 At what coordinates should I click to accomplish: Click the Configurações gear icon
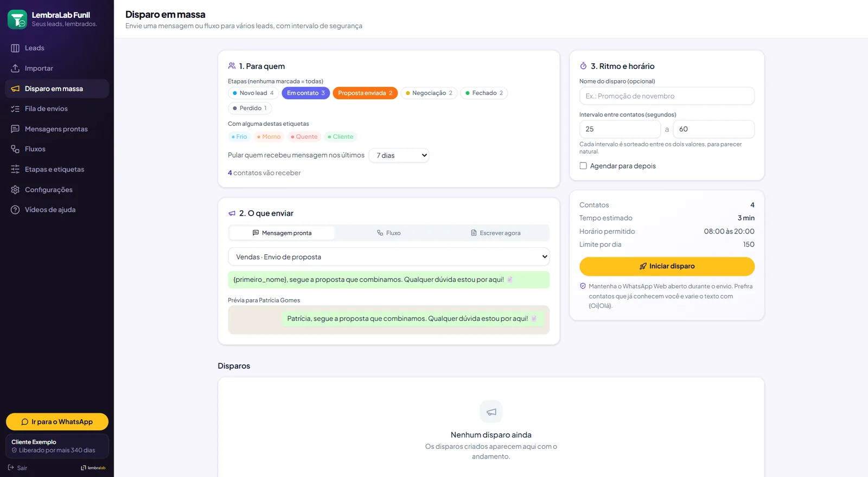(15, 190)
